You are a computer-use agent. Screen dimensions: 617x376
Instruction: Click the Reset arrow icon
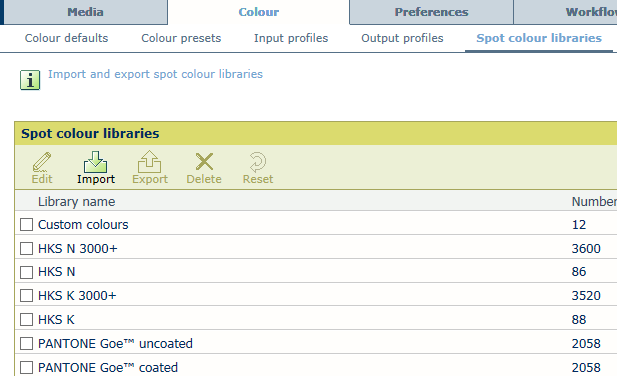258,162
